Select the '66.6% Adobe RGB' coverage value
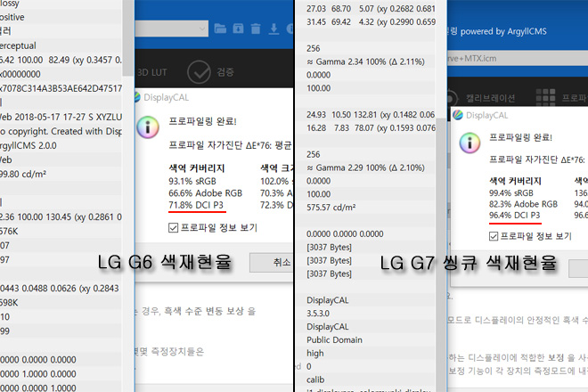The height and width of the screenshot is (392, 588). [205, 193]
